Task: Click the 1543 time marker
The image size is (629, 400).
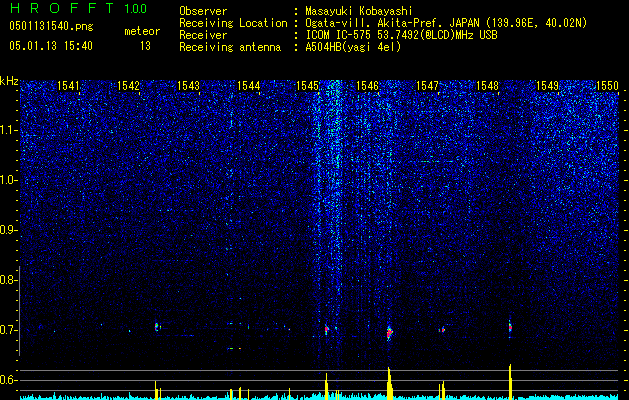Action: click(188, 85)
